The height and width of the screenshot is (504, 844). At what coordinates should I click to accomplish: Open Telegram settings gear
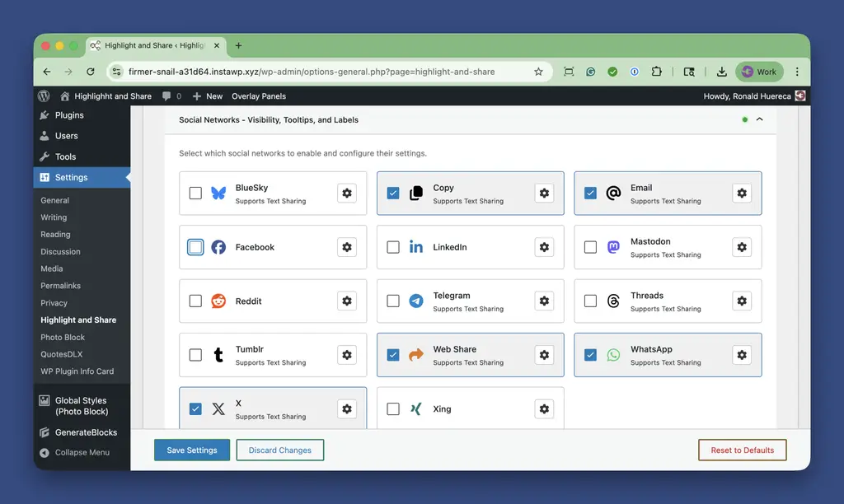tap(544, 301)
